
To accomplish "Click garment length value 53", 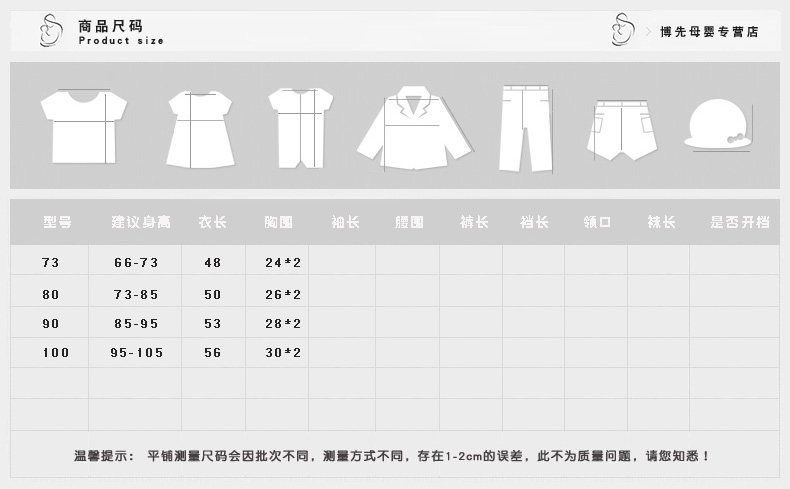I will (213, 323).
